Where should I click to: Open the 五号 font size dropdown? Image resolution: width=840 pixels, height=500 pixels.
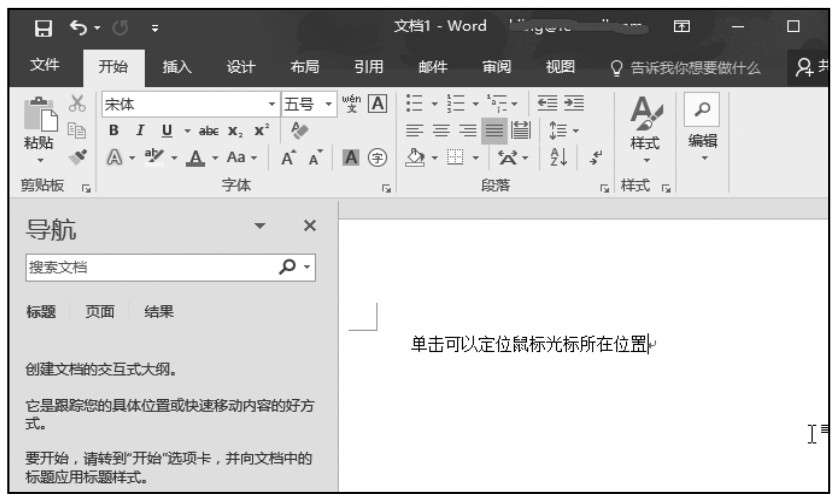(x=328, y=104)
